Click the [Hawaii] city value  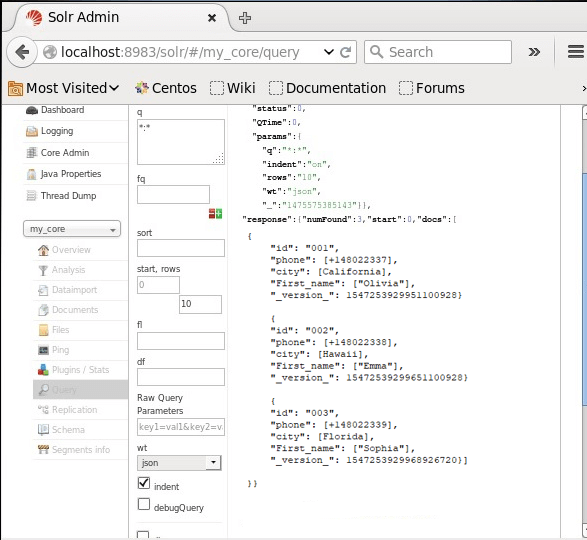pos(340,354)
